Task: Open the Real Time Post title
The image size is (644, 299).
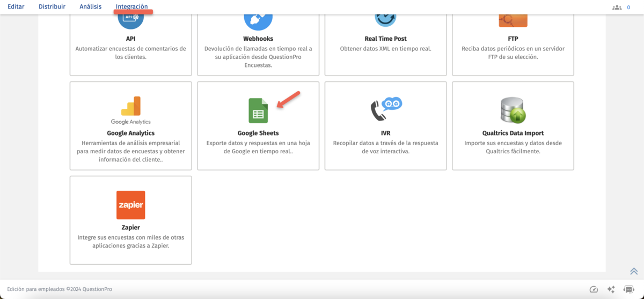Action: click(385, 39)
